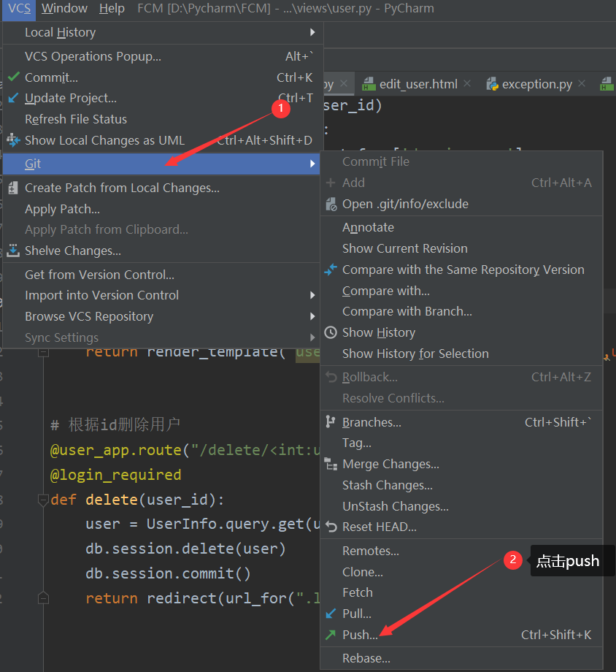Close the exception.py tab
Image resolution: width=616 pixels, height=672 pixels.
coord(581,83)
